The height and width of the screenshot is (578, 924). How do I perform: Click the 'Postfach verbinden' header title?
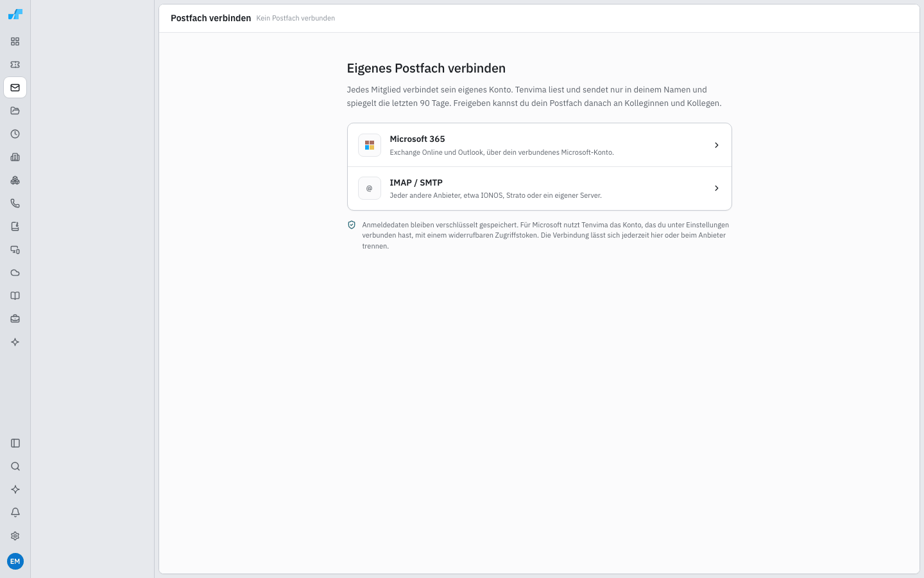210,18
